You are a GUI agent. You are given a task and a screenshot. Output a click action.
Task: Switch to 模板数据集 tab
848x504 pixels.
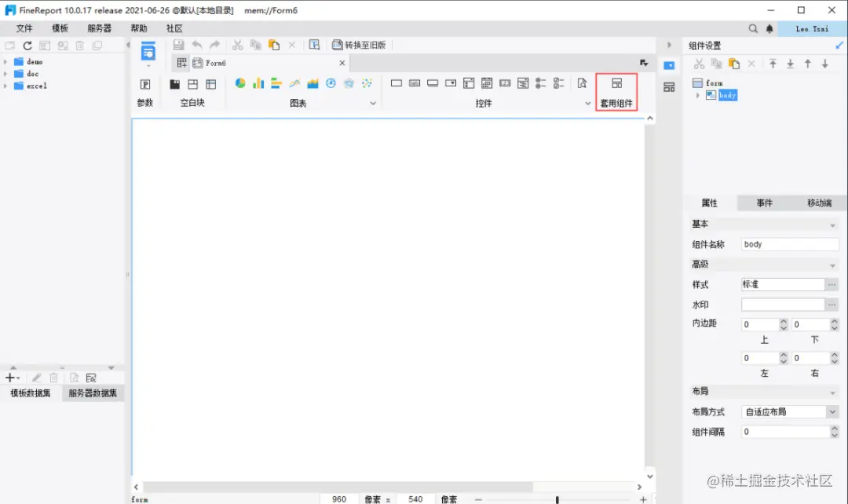coord(31,393)
